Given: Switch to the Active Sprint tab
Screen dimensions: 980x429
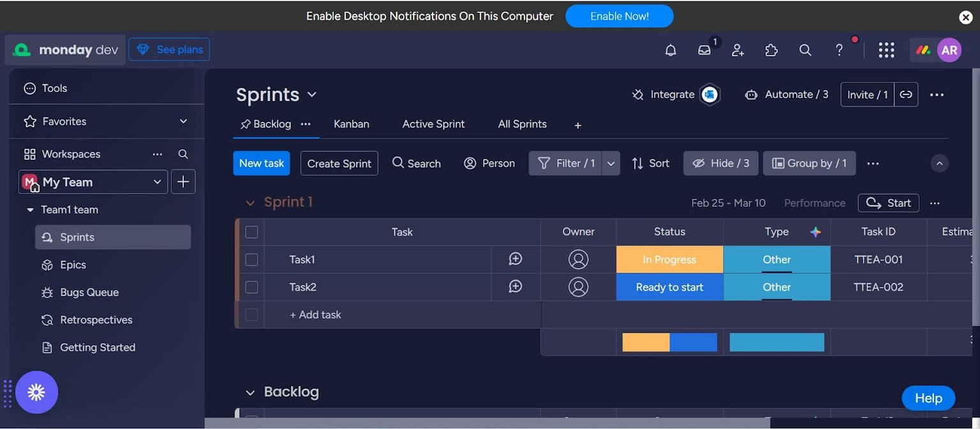Looking at the screenshot, I should pyautogui.click(x=434, y=124).
